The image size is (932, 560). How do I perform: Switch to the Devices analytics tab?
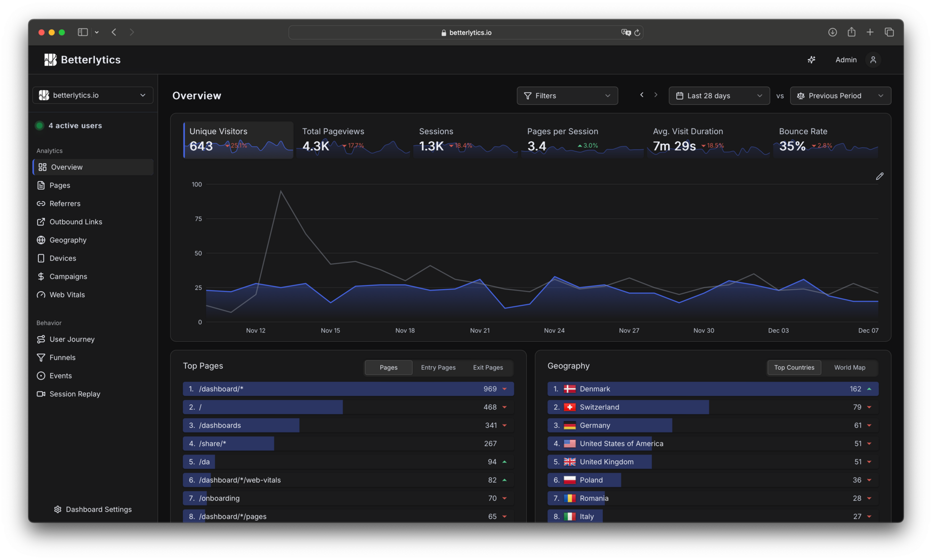[62, 258]
